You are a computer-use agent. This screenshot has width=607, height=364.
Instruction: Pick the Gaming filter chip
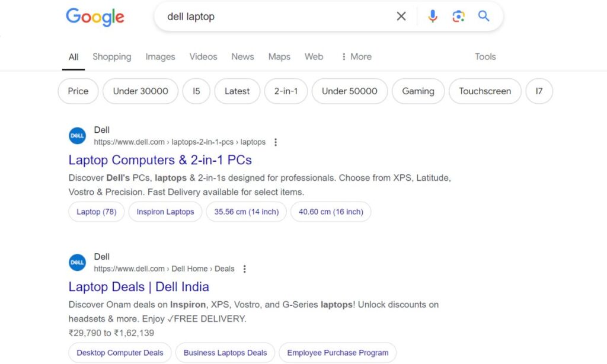tap(418, 91)
